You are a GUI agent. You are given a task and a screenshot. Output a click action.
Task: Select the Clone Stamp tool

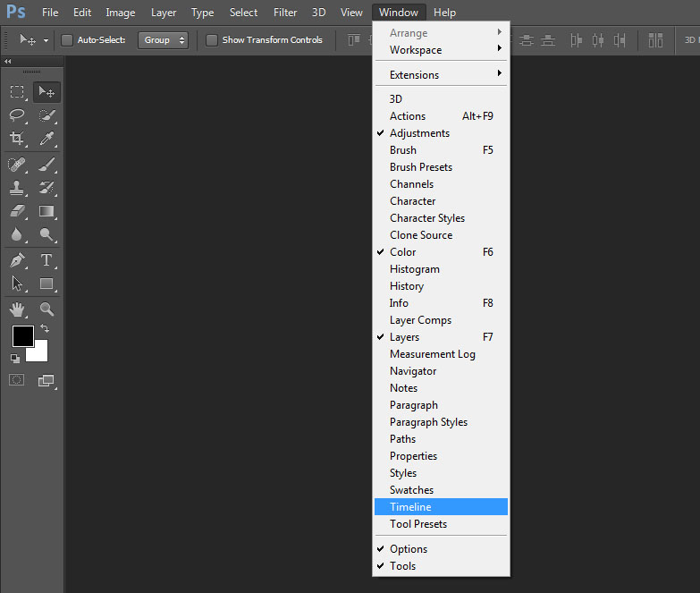pos(17,188)
